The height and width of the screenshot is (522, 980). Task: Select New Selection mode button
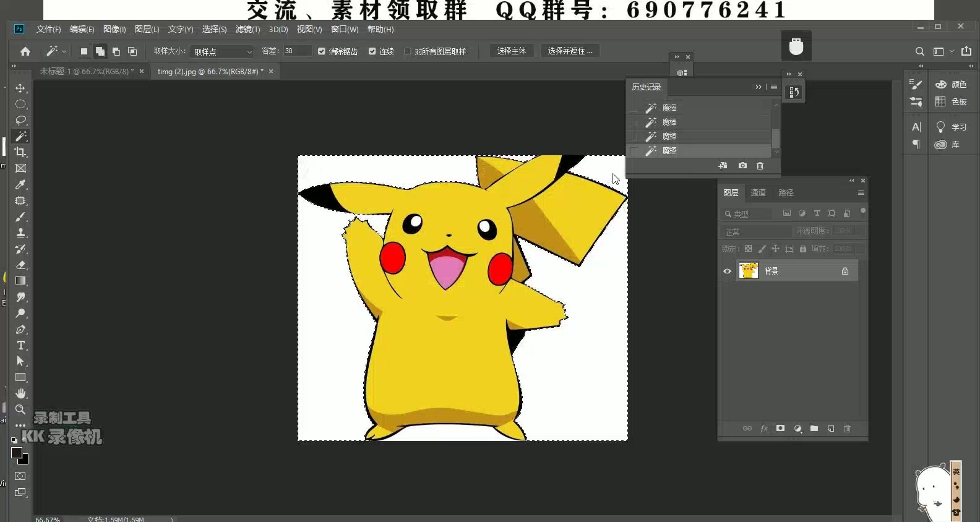(84, 51)
